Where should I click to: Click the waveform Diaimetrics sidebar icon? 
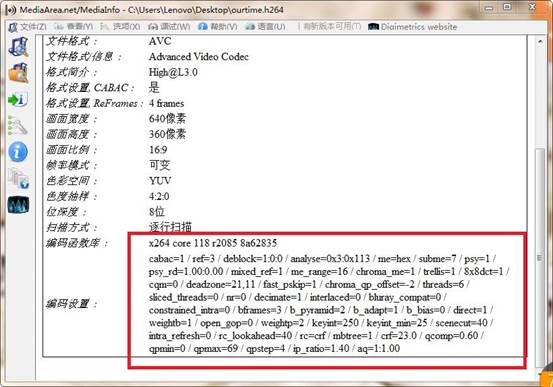[18, 205]
